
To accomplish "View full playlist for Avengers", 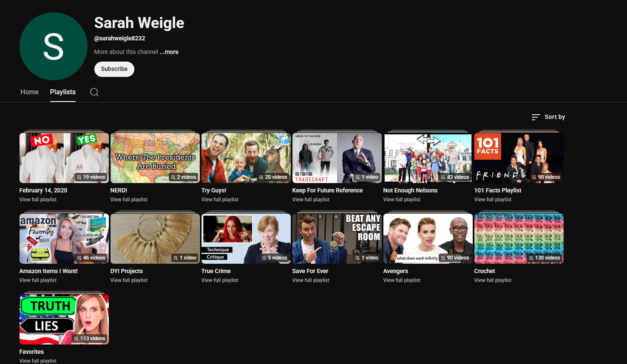I will coord(402,280).
